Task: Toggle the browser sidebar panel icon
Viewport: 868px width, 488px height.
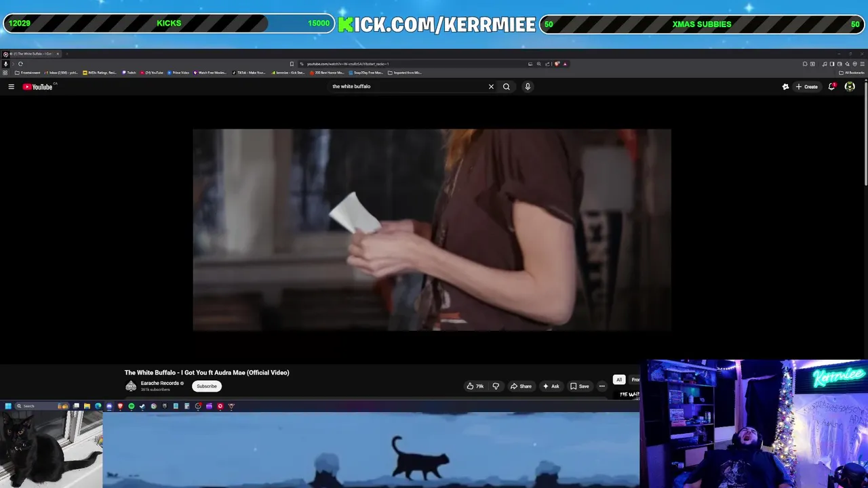Action: (x=832, y=64)
